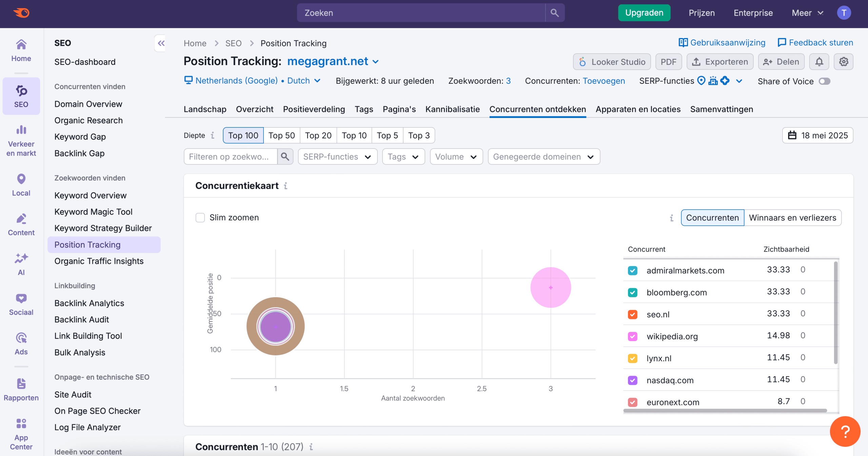Click the local pack SERP feature pin icon
This screenshot has width=868, height=456.
[x=701, y=81]
